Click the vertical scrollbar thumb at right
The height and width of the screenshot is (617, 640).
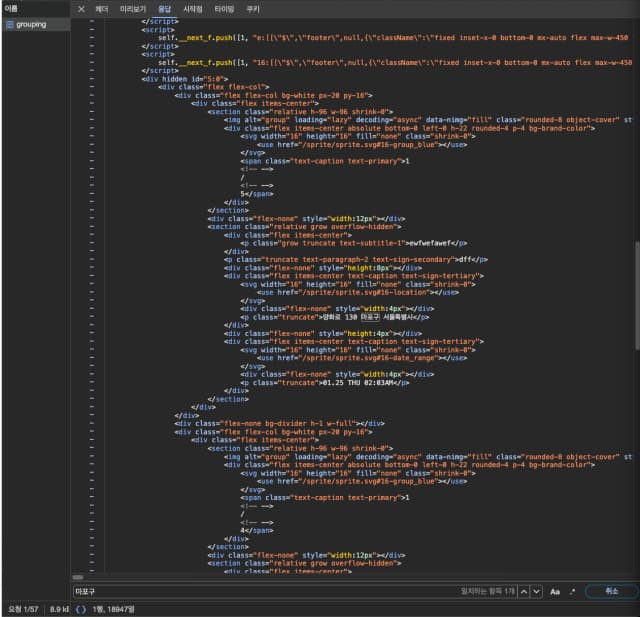(x=637, y=295)
